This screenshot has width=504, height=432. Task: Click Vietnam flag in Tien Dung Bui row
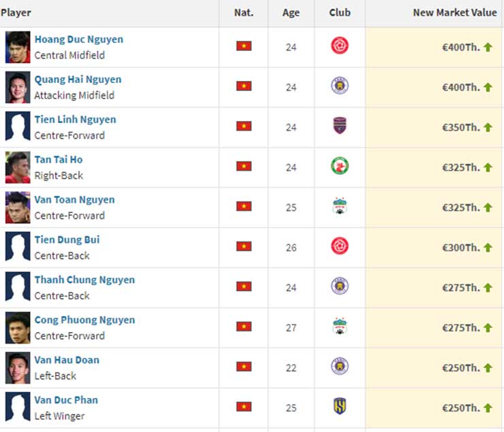(x=244, y=247)
